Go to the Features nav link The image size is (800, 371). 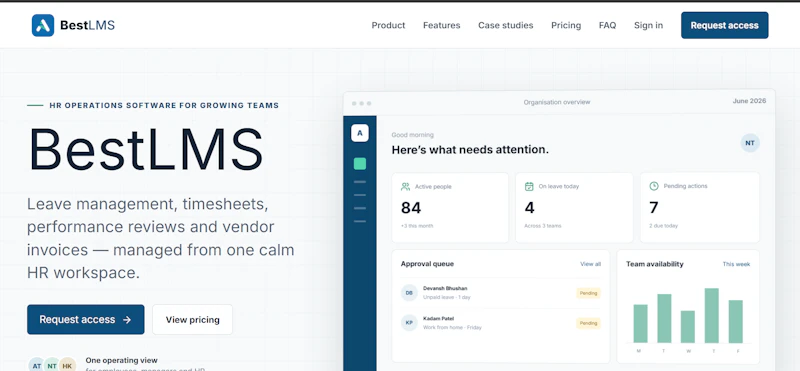pos(441,25)
